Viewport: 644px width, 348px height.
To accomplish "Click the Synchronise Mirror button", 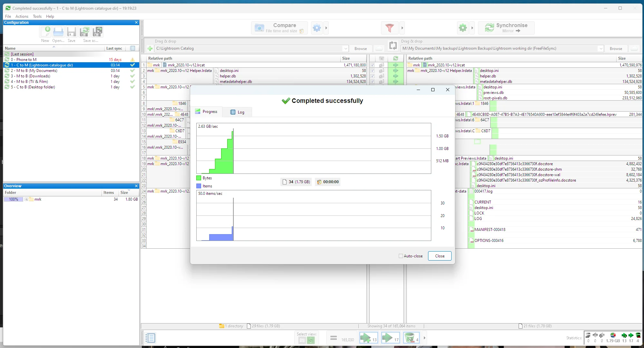I will tap(506, 28).
